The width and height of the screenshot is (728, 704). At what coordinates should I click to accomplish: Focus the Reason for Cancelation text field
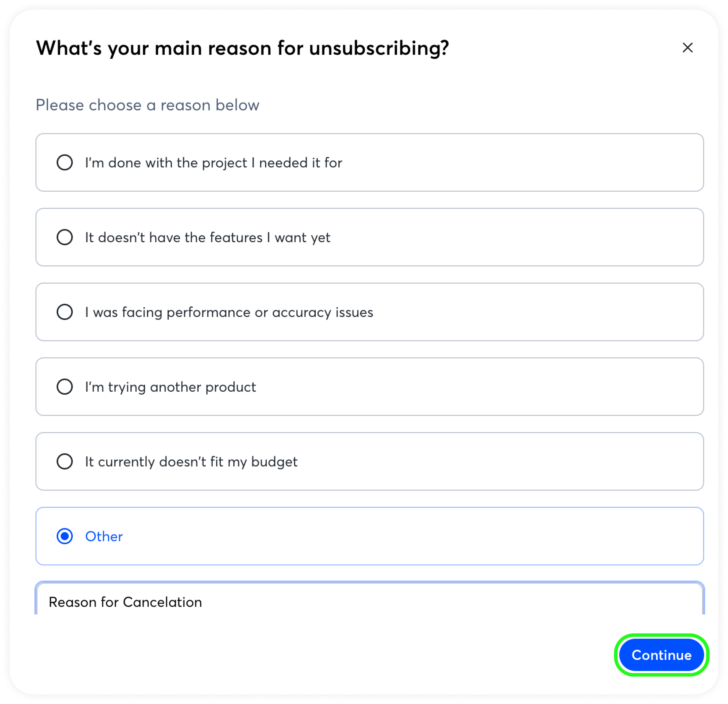point(369,602)
